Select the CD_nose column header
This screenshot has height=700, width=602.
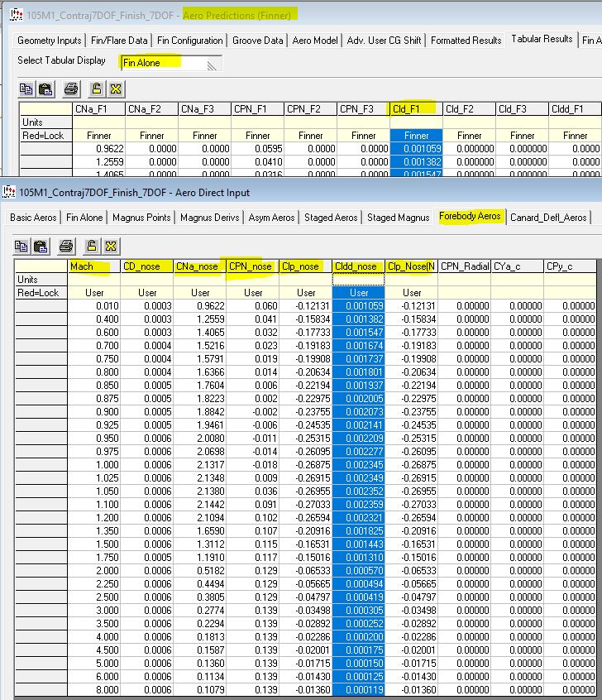click(x=146, y=266)
